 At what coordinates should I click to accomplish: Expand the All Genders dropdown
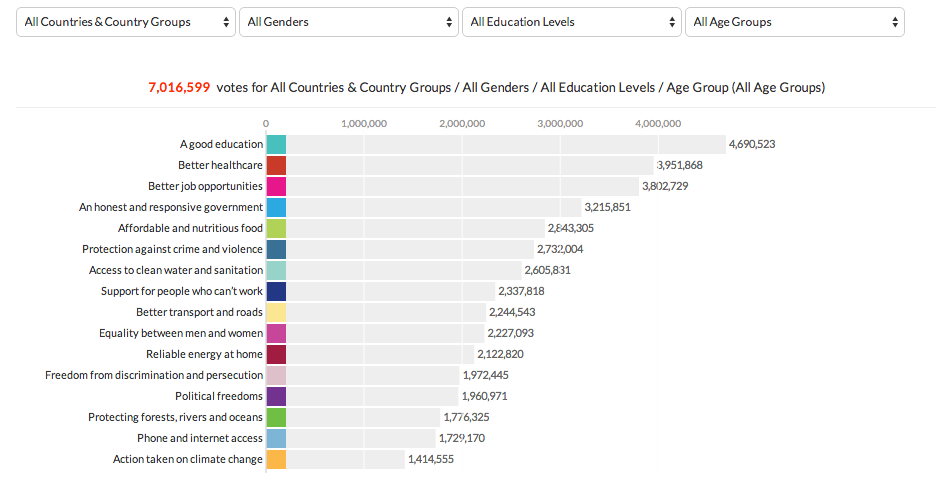pos(348,22)
